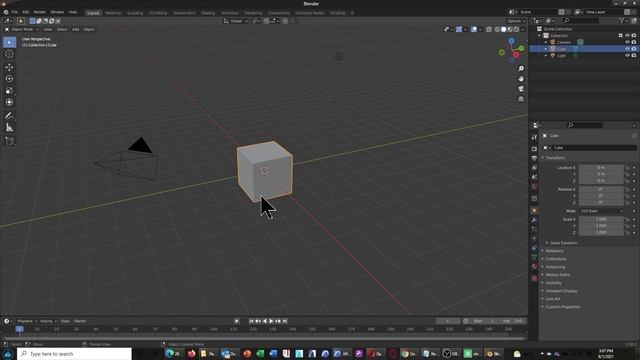Select the Add Cube tool

coord(9,141)
